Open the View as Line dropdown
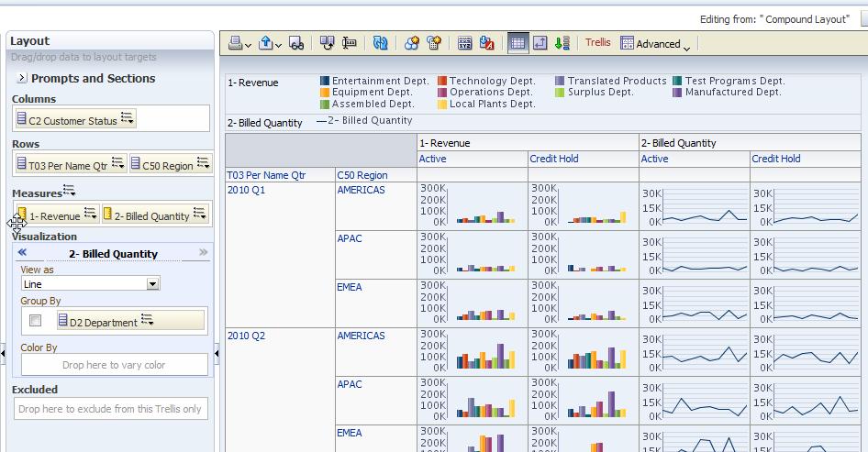 click(x=153, y=284)
